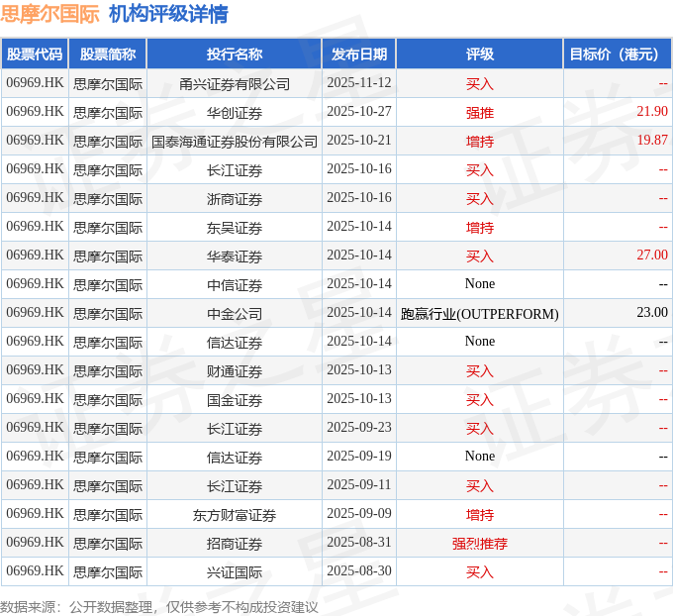Screen dimensions: 673x616
Task: Click the 机构评级详情 heading
Action: click(x=168, y=14)
